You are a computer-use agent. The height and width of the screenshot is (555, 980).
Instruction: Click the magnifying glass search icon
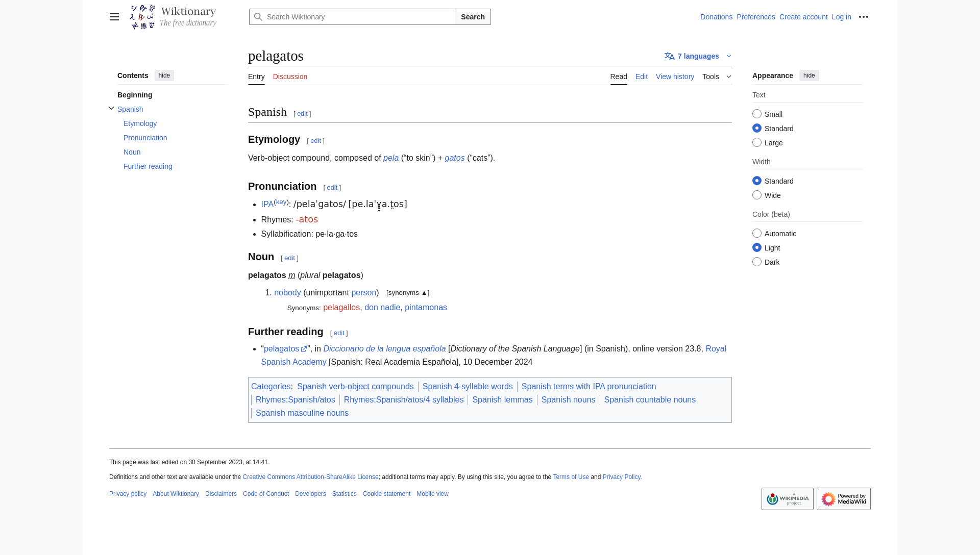[x=258, y=17]
